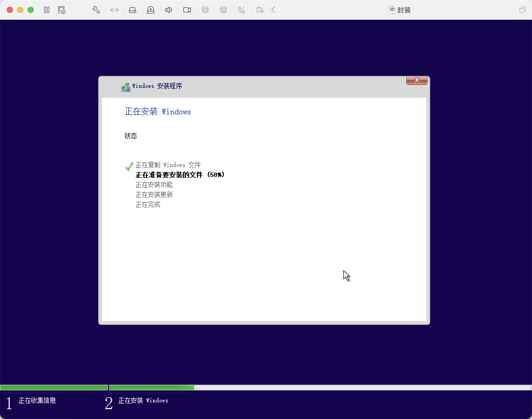
Task: Click the step 2 installation progress bar
Action: coord(320,388)
